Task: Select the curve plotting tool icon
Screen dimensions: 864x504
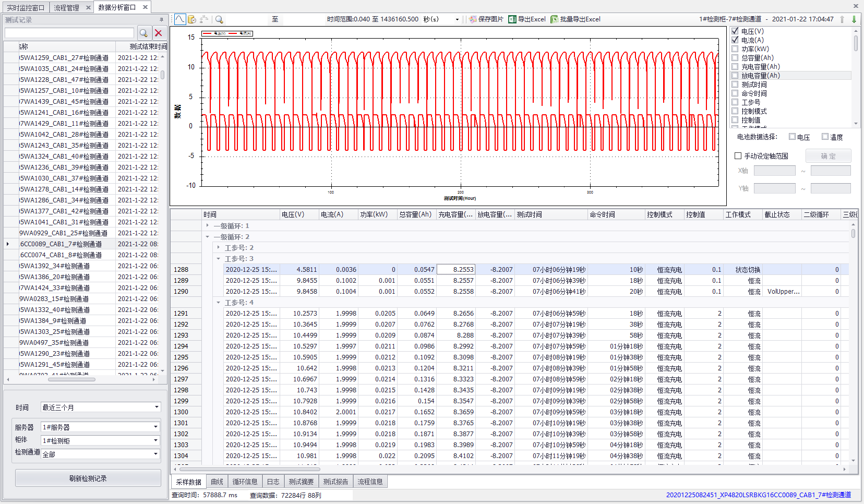Action: tap(179, 19)
